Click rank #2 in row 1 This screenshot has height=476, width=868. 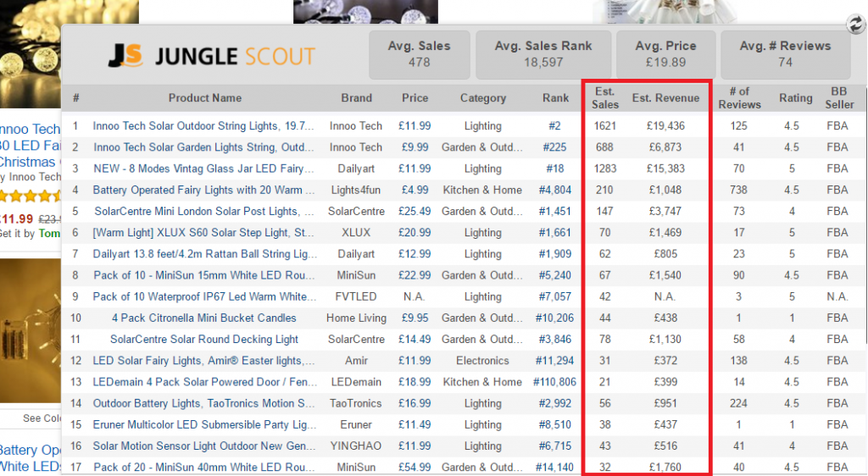click(554, 126)
